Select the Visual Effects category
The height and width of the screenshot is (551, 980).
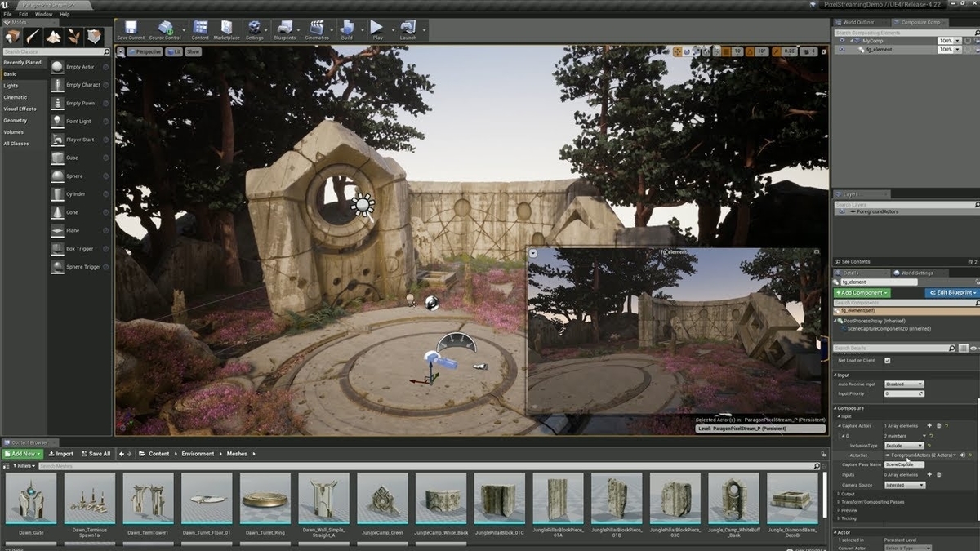pyautogui.click(x=20, y=109)
